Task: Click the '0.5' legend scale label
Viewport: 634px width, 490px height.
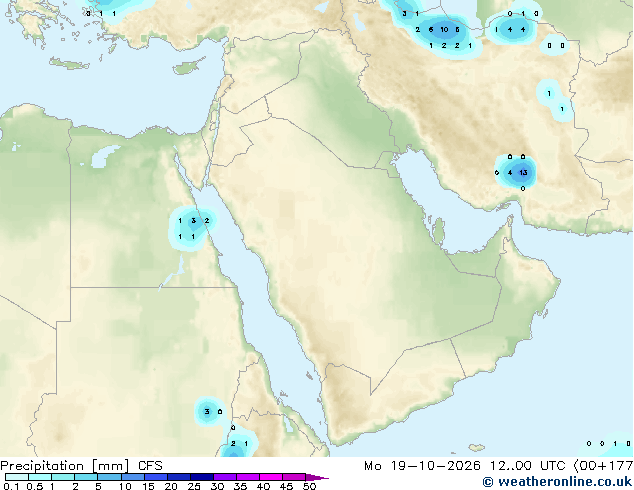Action: (34, 486)
